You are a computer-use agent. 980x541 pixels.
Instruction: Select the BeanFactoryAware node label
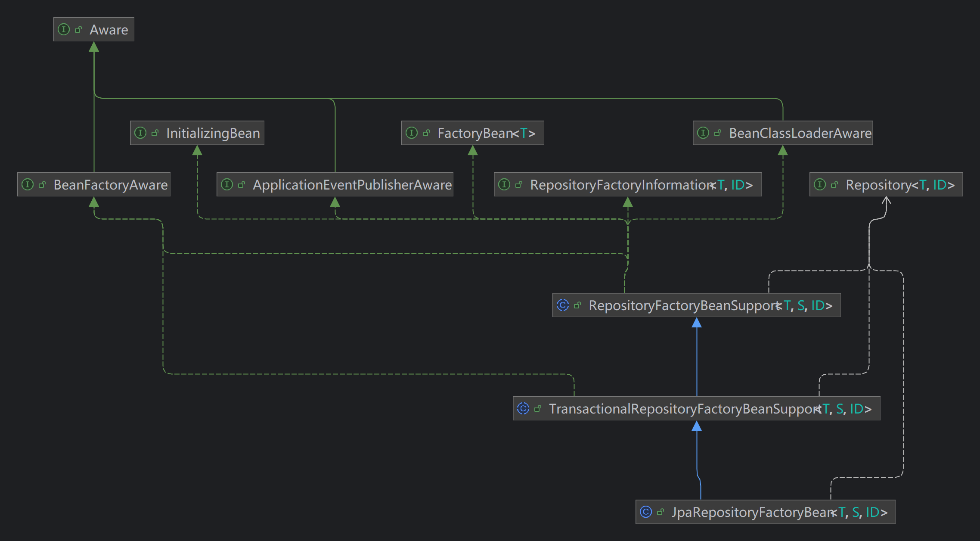110,185
